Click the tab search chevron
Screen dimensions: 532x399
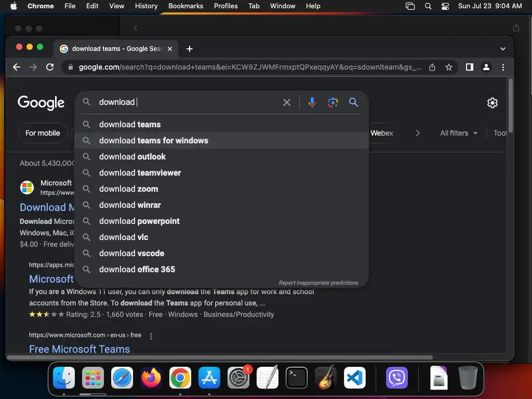click(503, 49)
